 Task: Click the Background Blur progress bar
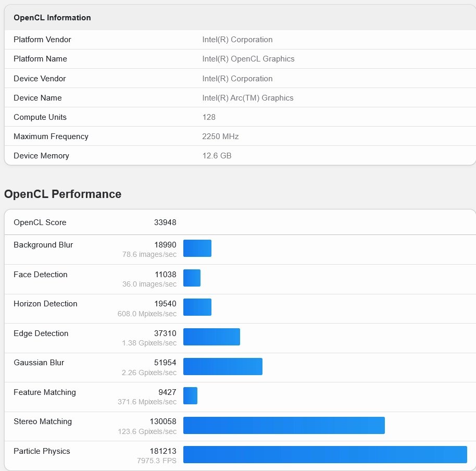pos(197,249)
